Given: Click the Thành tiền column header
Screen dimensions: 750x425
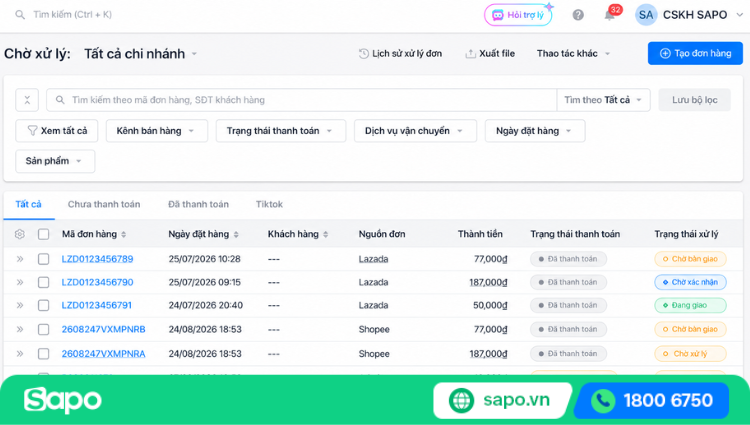Looking at the screenshot, I should click(480, 234).
